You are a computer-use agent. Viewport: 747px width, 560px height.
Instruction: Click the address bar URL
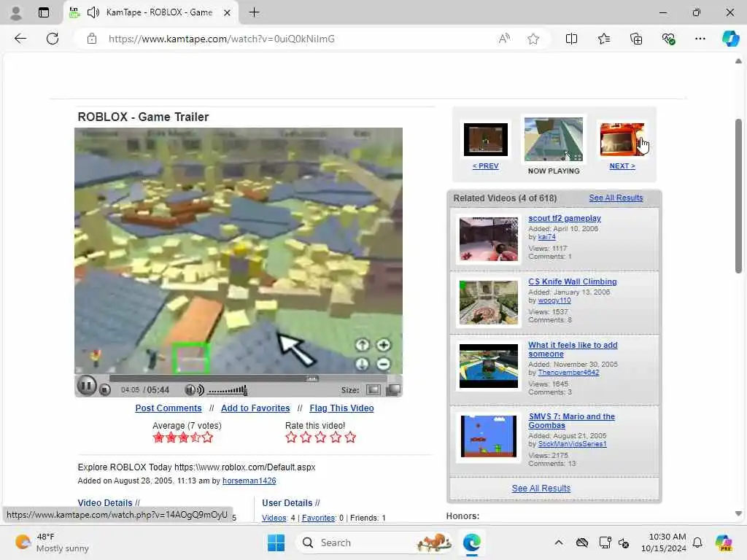coord(222,39)
